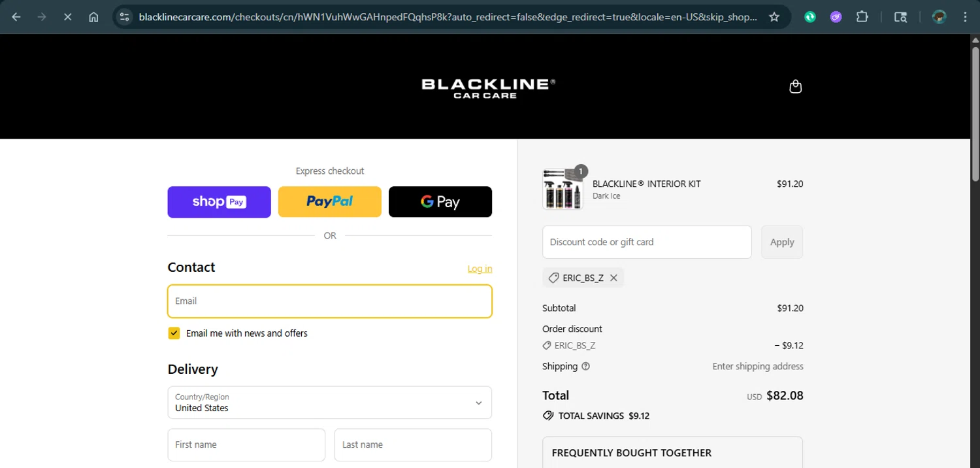Viewport: 980px width, 468px height.
Task: Stop loading the page
Action: pos(67,17)
